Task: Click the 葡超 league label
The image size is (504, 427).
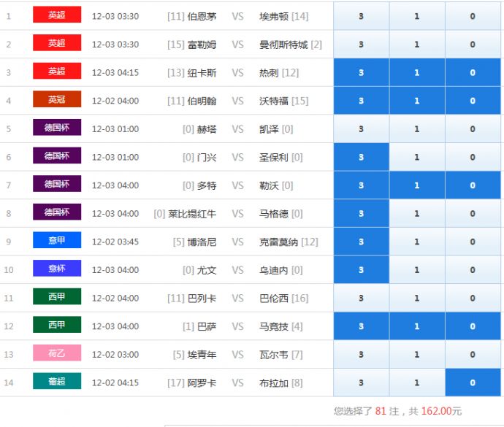Action: click(57, 382)
